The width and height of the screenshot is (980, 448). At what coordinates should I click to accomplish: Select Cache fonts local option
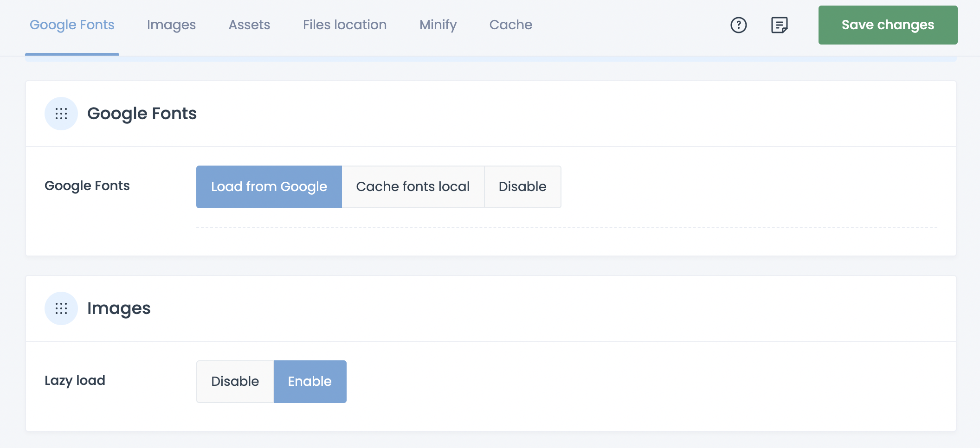[x=413, y=187]
